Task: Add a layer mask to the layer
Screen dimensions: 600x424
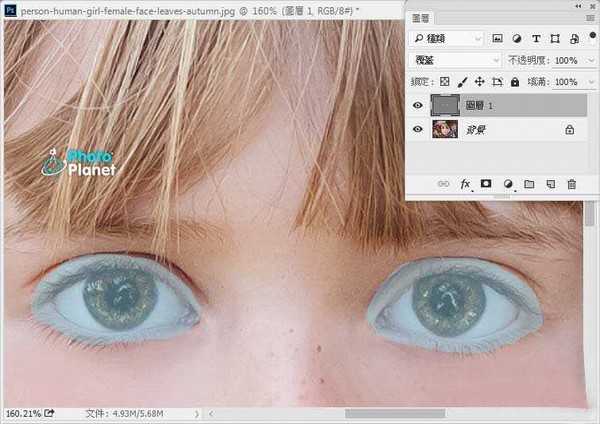Action: coord(486,184)
